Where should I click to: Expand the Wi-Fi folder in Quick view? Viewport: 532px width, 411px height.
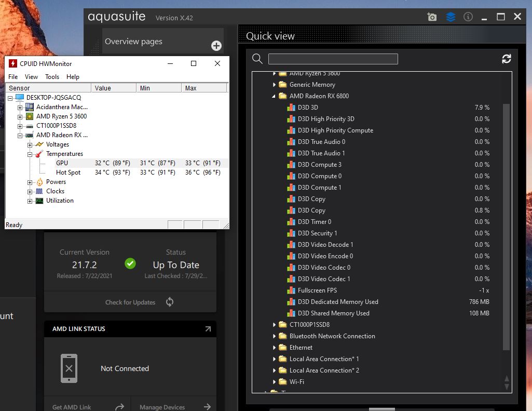(274, 382)
